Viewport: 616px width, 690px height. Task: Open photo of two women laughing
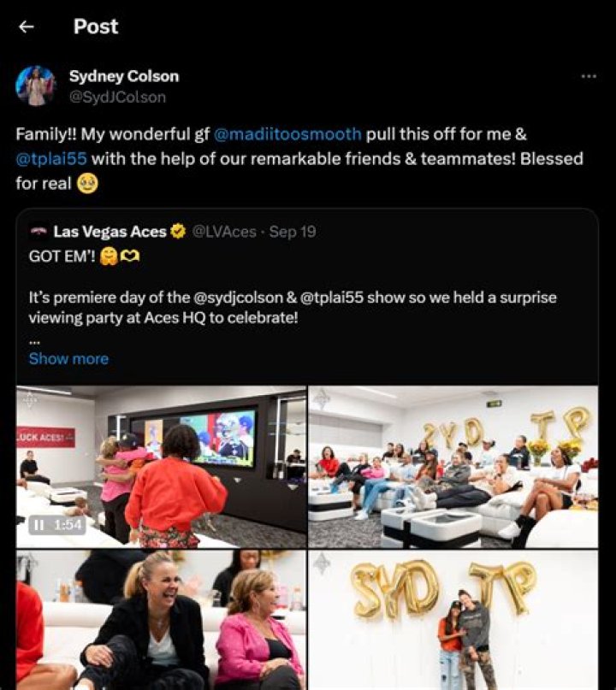pos(161,620)
